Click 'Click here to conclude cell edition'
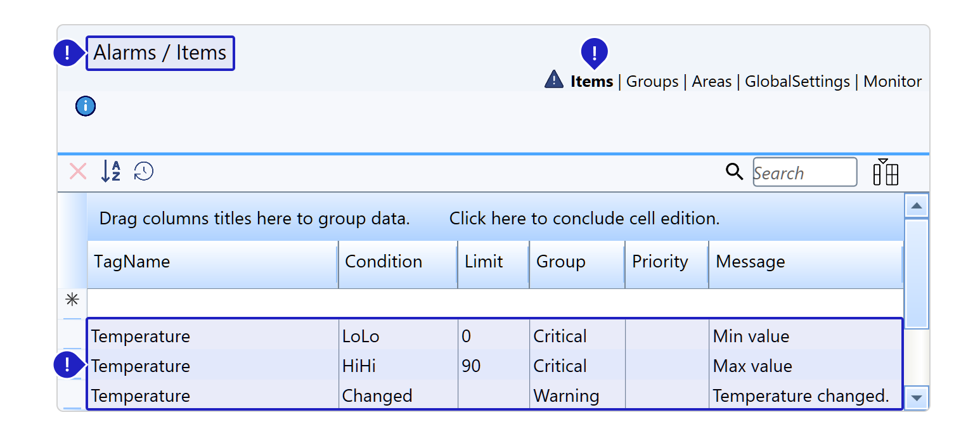The height and width of the screenshot is (436, 980). tap(584, 219)
